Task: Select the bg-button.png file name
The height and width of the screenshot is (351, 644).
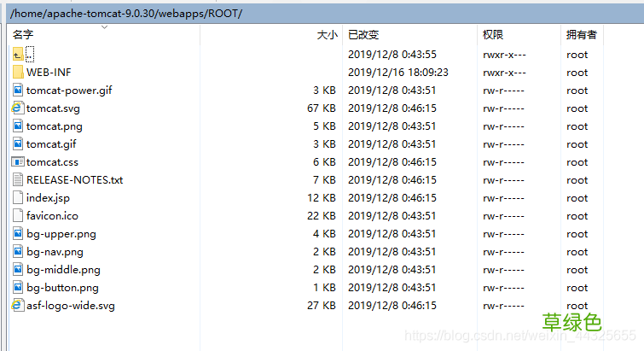Action: point(62,288)
